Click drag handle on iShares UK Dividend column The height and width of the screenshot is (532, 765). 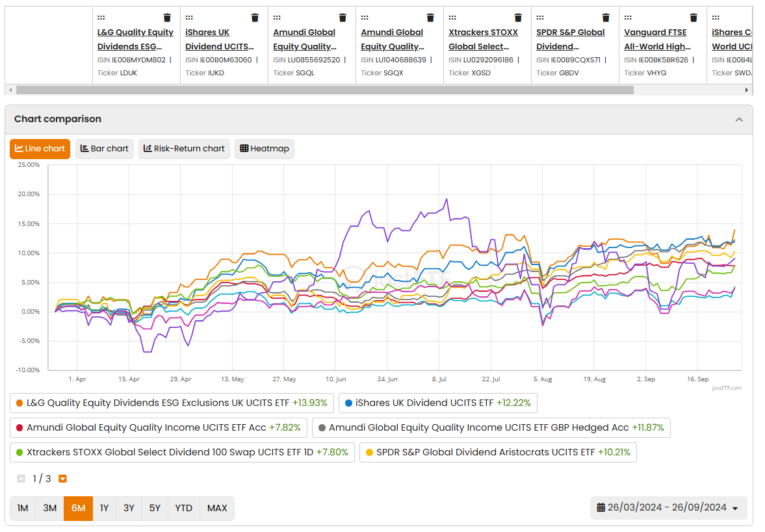pyautogui.click(x=189, y=18)
